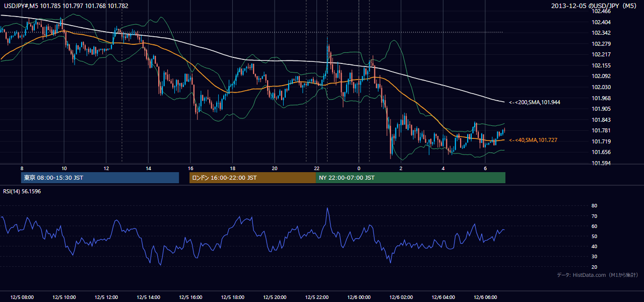Click the 12/5 10:00 bottom time label
The width and height of the screenshot is (644, 302).
coord(64,297)
